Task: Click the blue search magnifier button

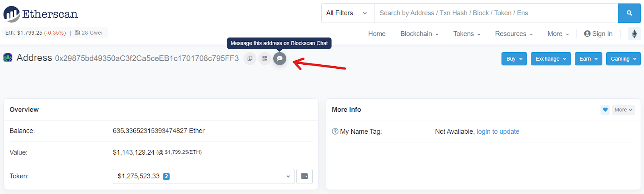Action: coord(629,13)
